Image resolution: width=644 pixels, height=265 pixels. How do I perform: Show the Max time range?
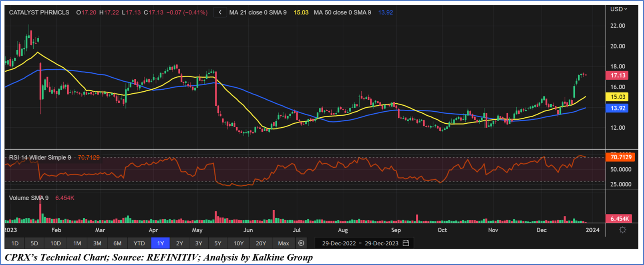pos(284,243)
